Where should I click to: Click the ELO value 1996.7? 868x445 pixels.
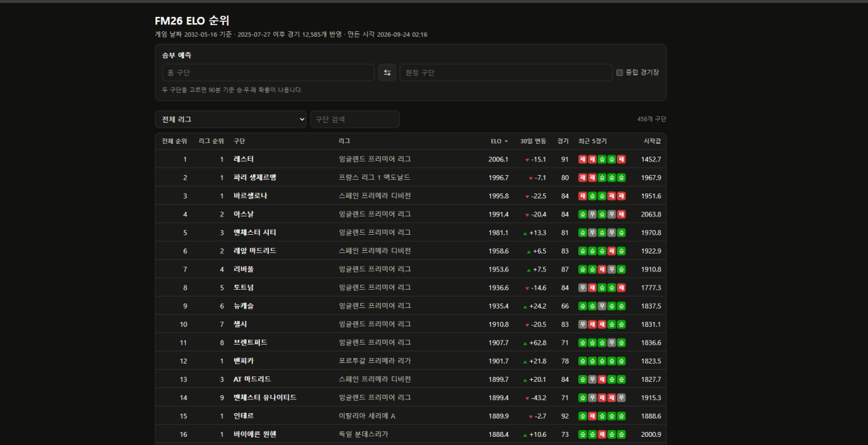pos(498,178)
